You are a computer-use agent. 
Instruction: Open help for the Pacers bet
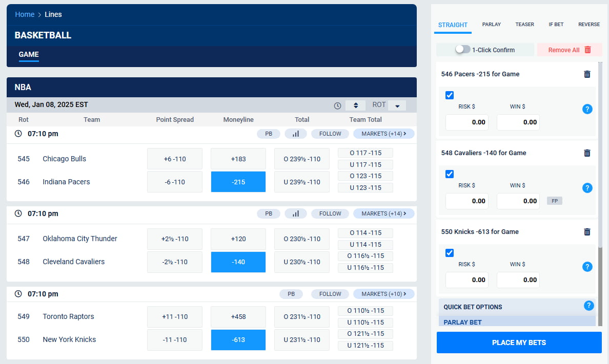[x=587, y=109]
